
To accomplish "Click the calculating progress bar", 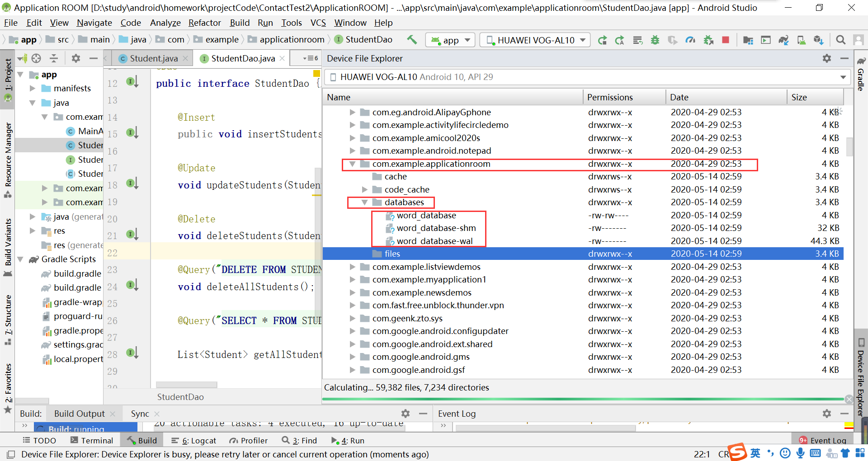I will tap(583, 399).
